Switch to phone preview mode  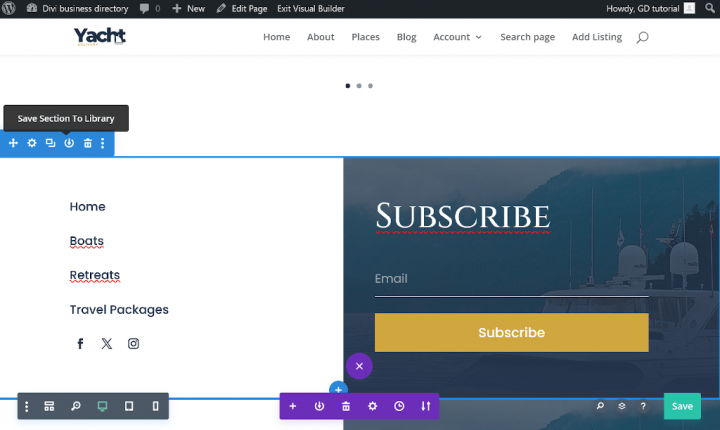pyautogui.click(x=155, y=406)
